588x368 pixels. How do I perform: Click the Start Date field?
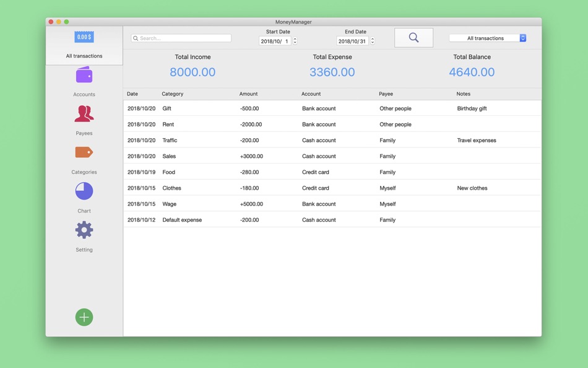point(275,41)
